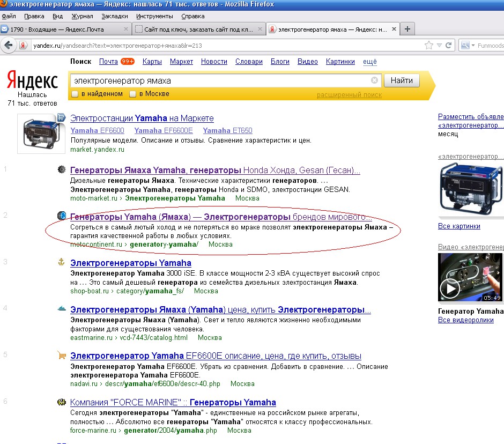Go to Видео service

[x=307, y=62]
